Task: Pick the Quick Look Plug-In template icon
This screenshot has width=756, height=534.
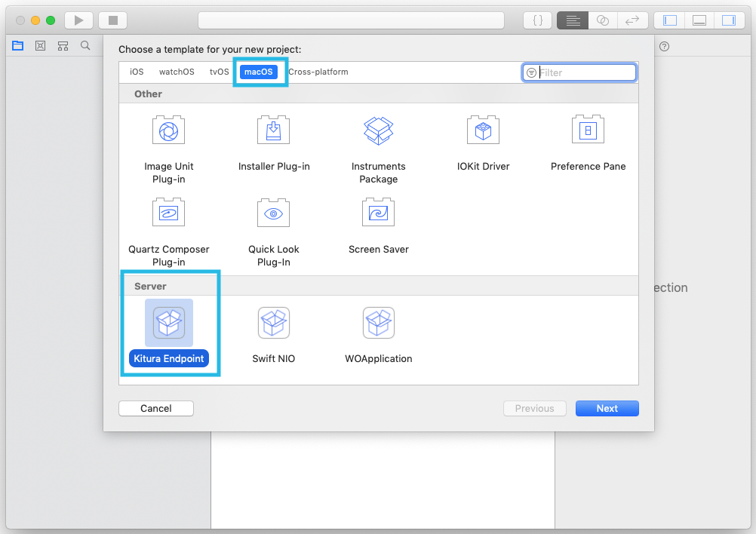Action: pyautogui.click(x=273, y=213)
